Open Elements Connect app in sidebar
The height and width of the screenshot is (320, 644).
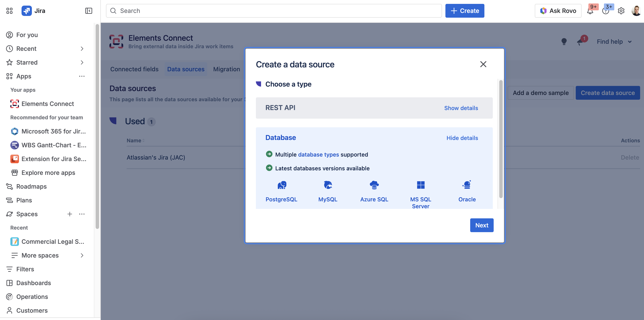point(48,104)
